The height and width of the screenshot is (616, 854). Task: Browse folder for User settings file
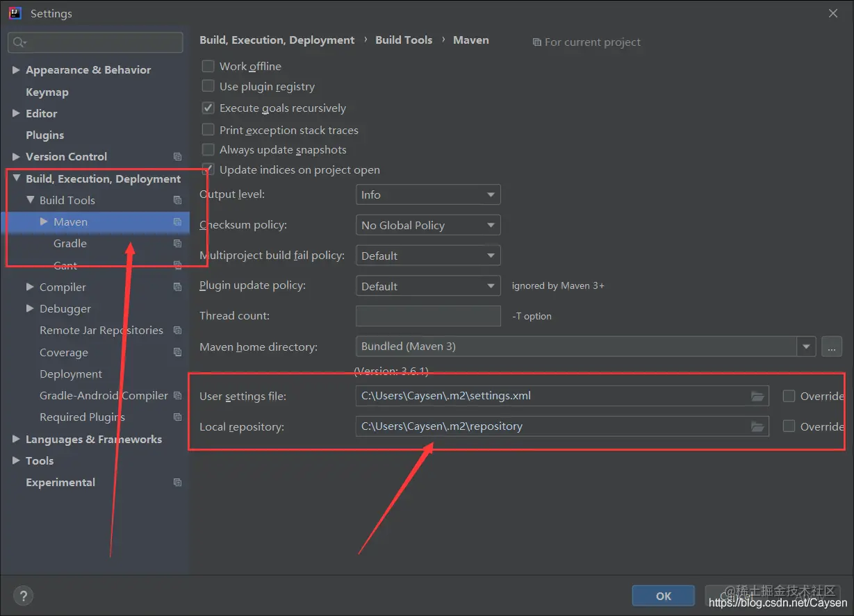pos(757,396)
